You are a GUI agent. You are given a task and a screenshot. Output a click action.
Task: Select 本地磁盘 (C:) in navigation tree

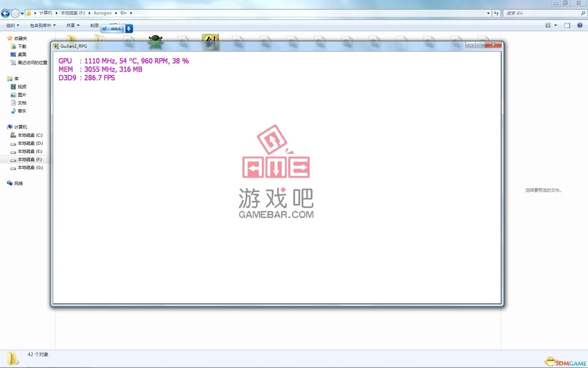click(x=30, y=135)
